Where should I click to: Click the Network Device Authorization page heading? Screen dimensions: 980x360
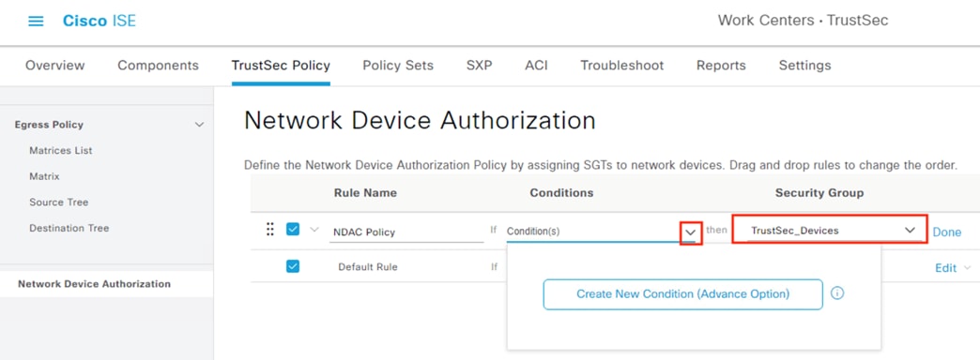420,120
